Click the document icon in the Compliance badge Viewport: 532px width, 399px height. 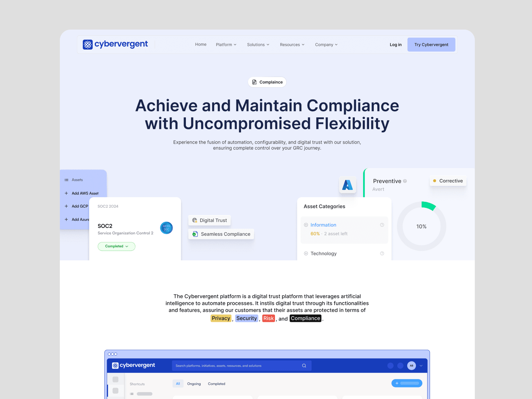254,82
